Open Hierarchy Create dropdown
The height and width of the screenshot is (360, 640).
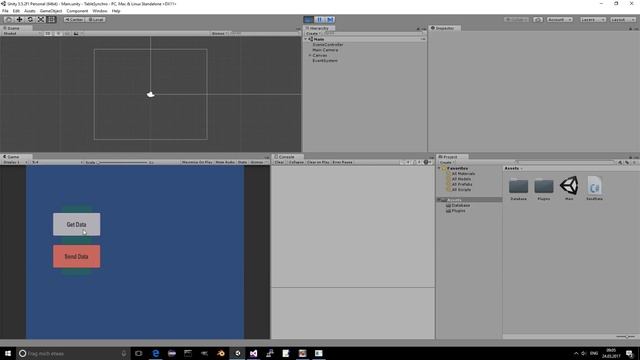(313, 33)
